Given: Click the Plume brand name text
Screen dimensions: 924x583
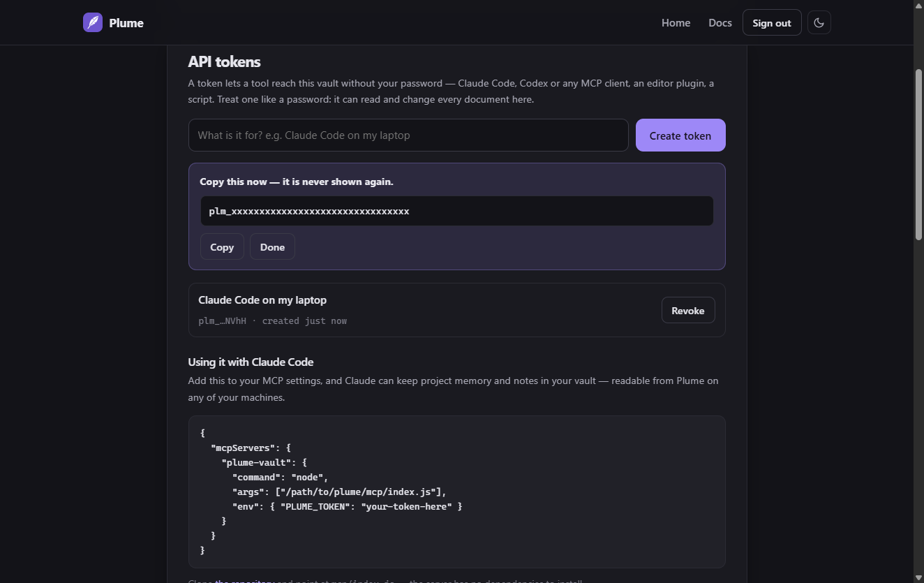Looking at the screenshot, I should point(126,23).
